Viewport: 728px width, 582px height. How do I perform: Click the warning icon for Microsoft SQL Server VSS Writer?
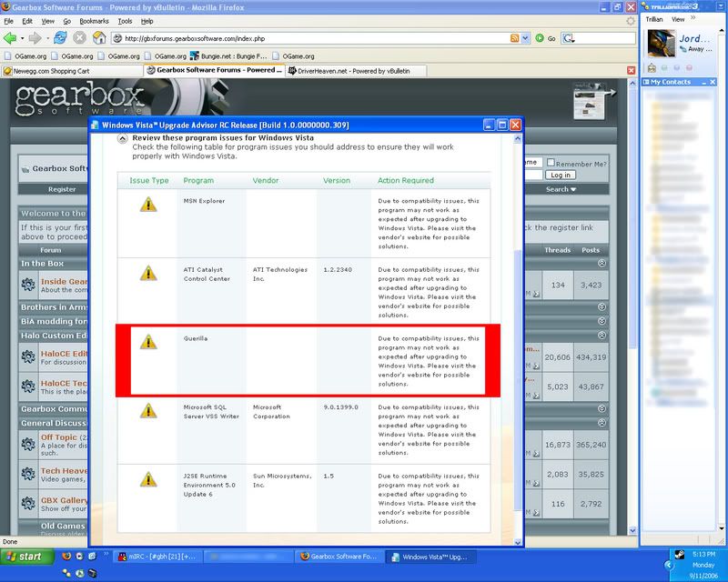148,410
